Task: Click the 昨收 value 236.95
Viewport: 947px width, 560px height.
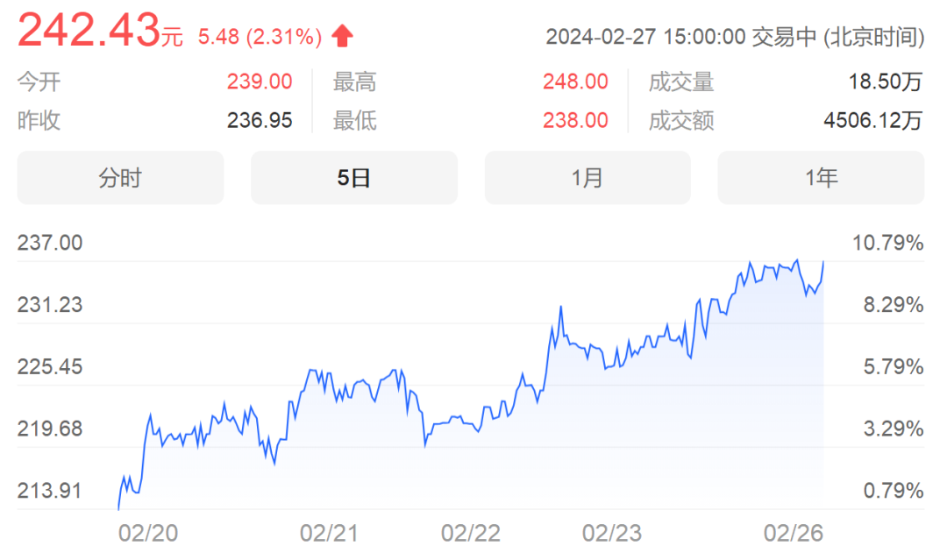Action: tap(260, 120)
